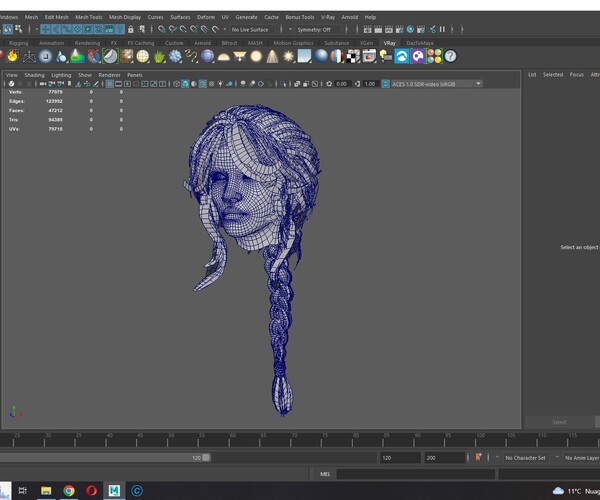Viewport: 600px width, 500px height.
Task: Click the range slider handle at 120
Action: [206, 458]
